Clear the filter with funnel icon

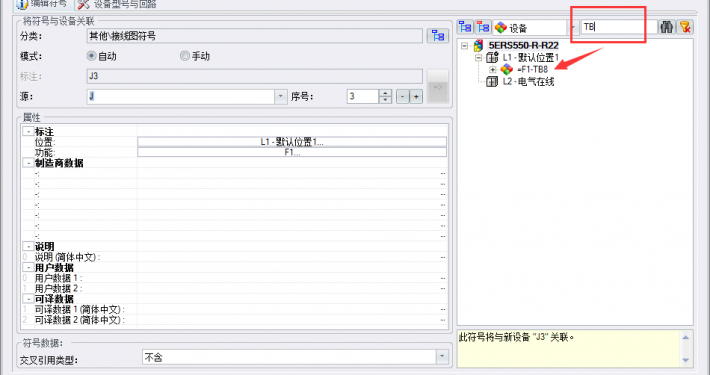click(685, 27)
